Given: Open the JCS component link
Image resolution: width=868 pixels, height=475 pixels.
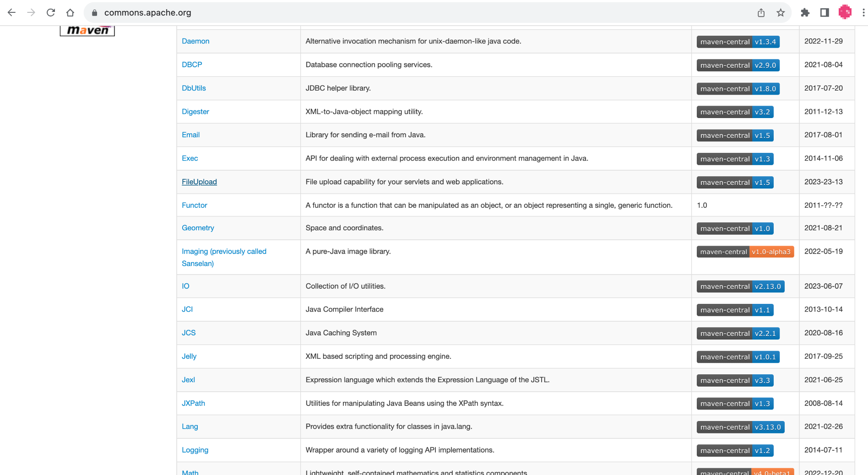Looking at the screenshot, I should [189, 333].
